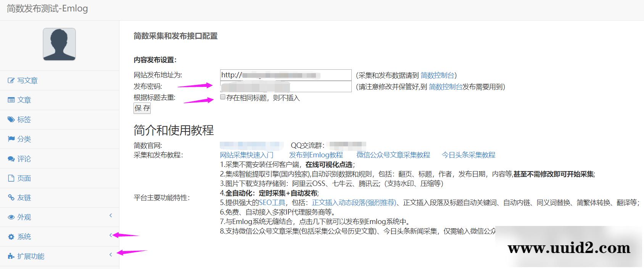
Task: Click the 保存 button
Action: (142, 108)
